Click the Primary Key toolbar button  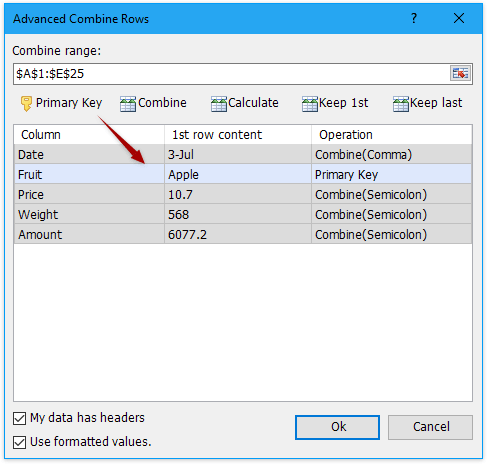(61, 103)
